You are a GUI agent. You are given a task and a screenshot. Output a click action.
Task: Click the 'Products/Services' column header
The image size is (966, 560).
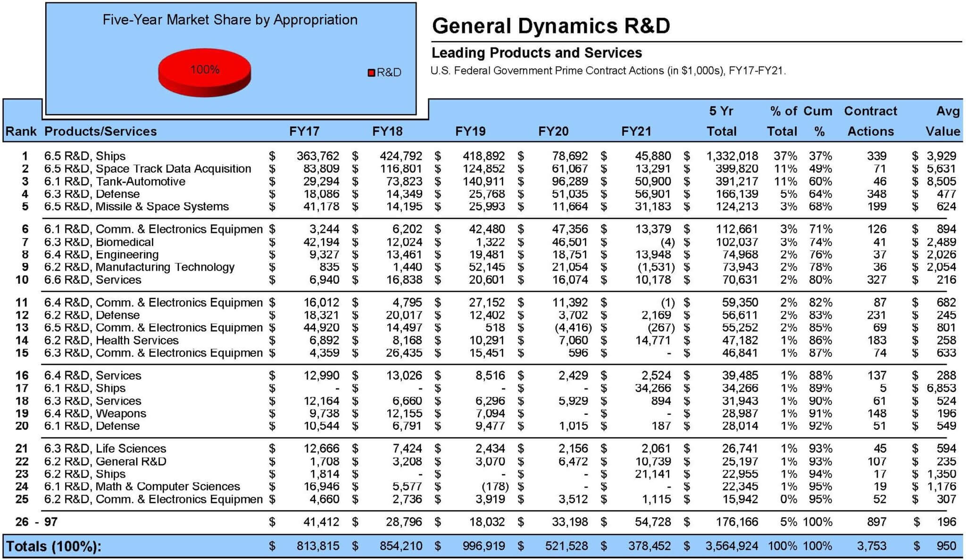click(x=100, y=131)
